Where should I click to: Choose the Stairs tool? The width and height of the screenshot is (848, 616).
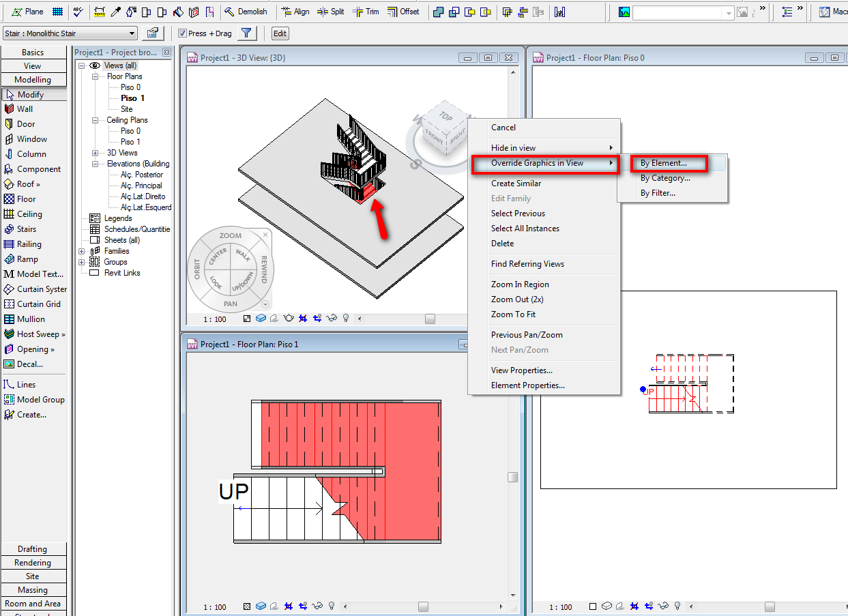click(x=26, y=229)
